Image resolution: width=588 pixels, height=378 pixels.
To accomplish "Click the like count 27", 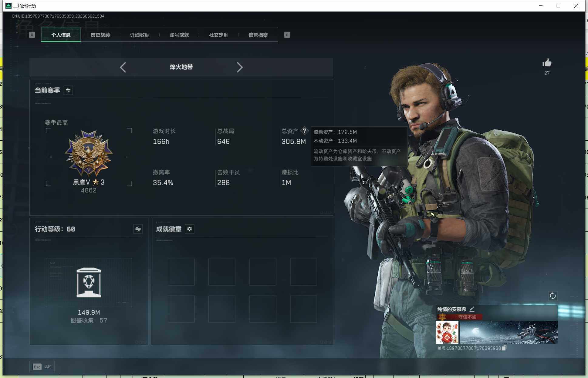I will [x=547, y=73].
